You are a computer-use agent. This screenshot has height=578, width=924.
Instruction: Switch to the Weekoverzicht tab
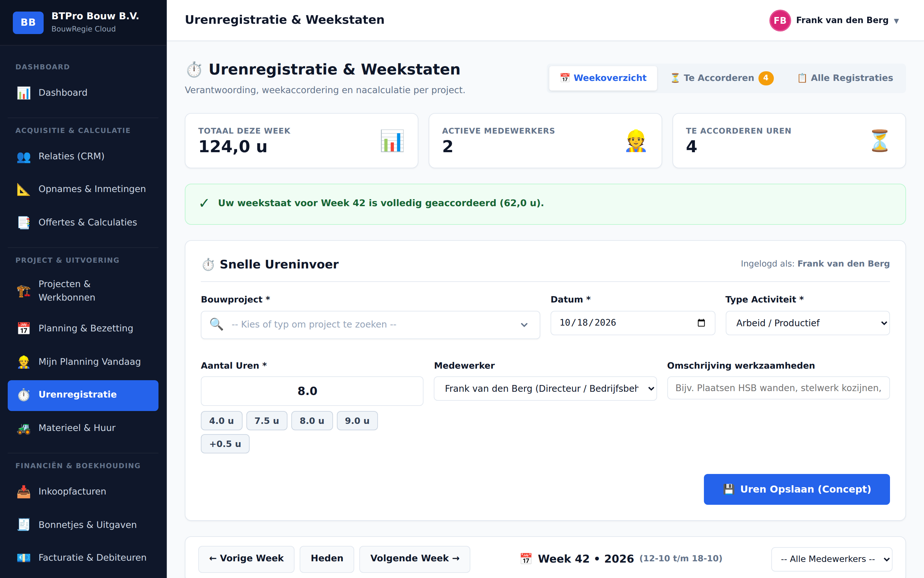click(603, 78)
